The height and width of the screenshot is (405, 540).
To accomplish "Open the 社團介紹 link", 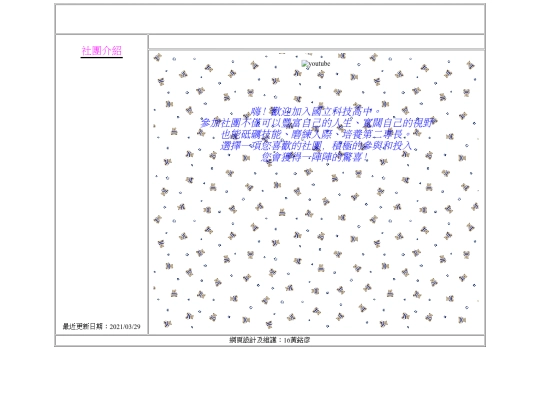I will (x=102, y=51).
